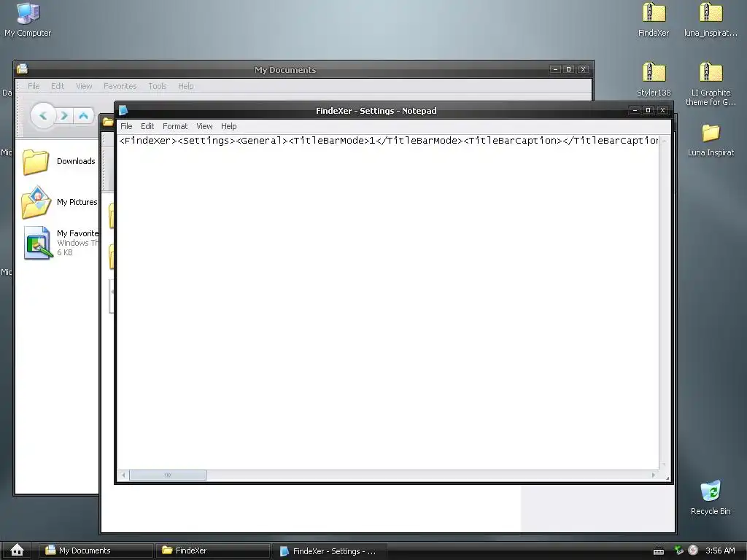Open Notepad View menu
Screen dimensions: 747x560
204,126
